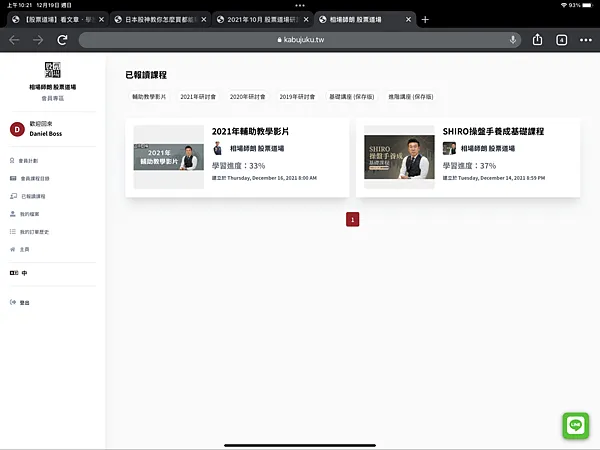Click the address bar showing kabujuku.tw
This screenshot has height=450, width=600.
[300, 40]
